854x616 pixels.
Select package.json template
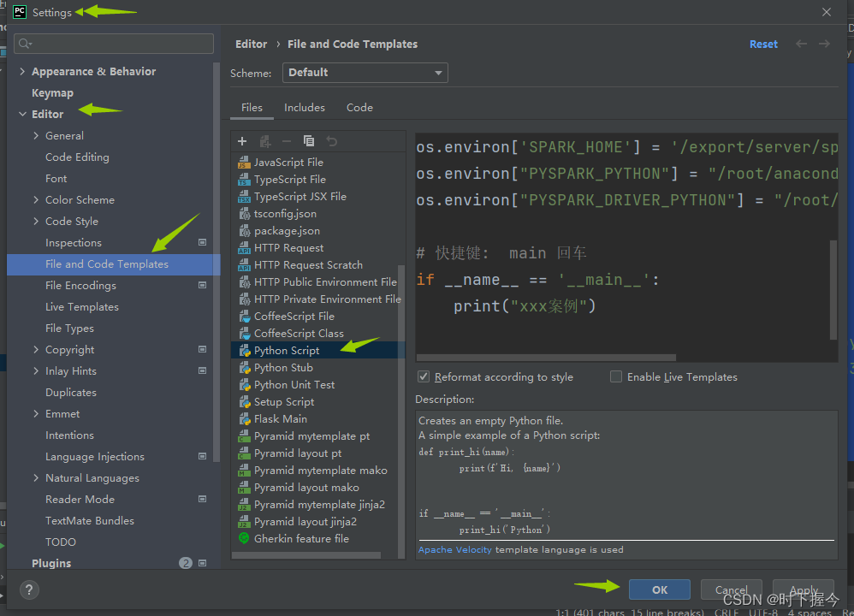pyautogui.click(x=318, y=230)
